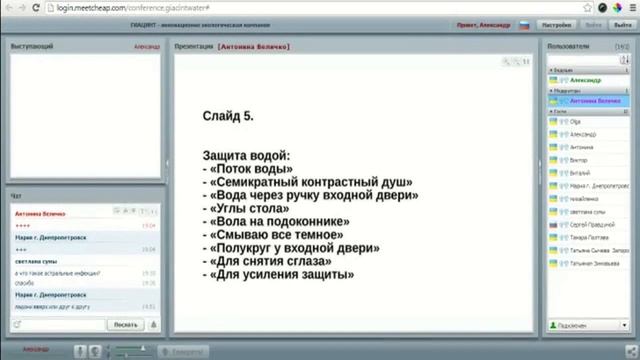Collapse the Гости group header
Viewport: 640px width, 360px height.
pos(588,111)
